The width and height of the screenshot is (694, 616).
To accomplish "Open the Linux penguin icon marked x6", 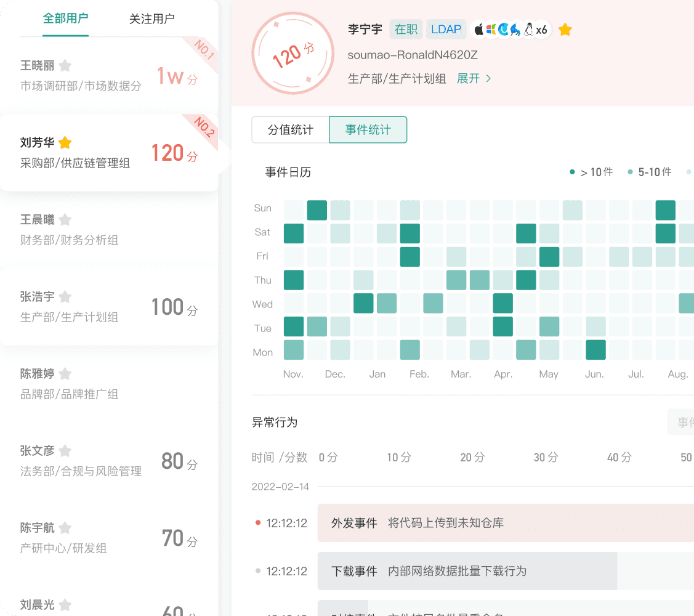I will (528, 29).
